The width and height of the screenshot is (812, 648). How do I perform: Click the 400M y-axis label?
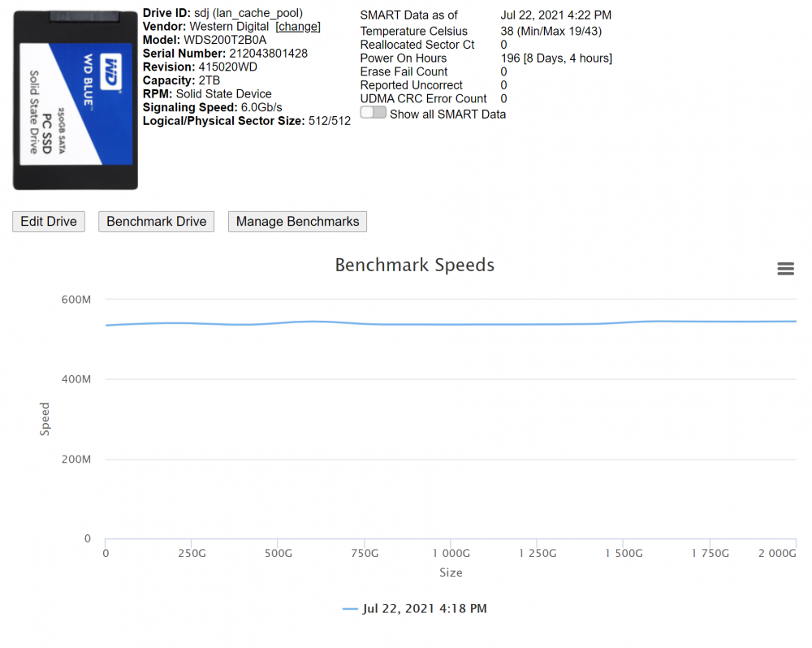click(76, 379)
